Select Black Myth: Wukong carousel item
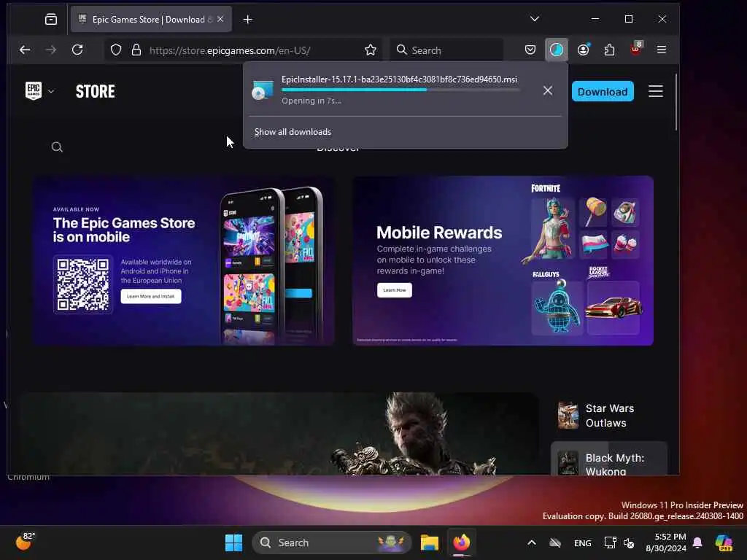This screenshot has height=560, width=747. [x=609, y=459]
